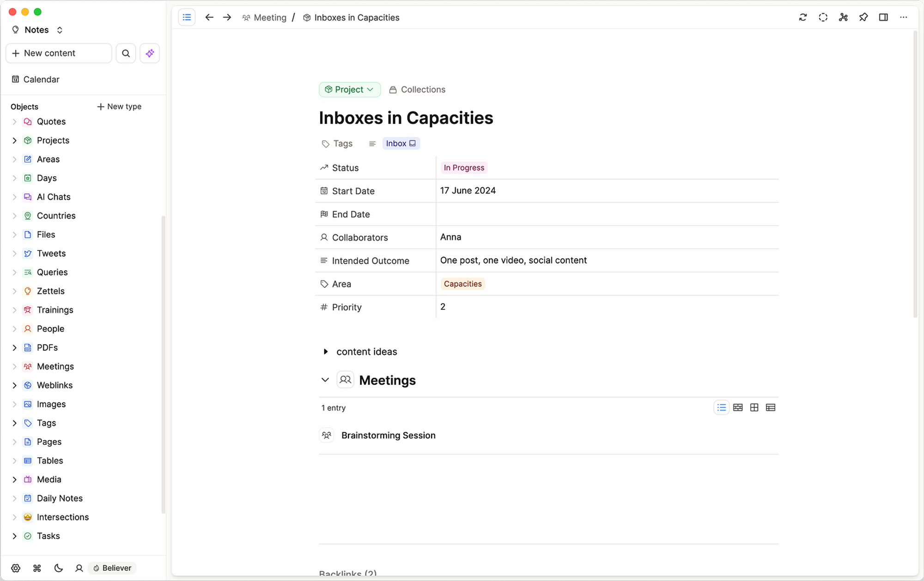Viewport: 924px width, 581px height.
Task: Click the Meetings section people icon
Action: [x=345, y=380]
